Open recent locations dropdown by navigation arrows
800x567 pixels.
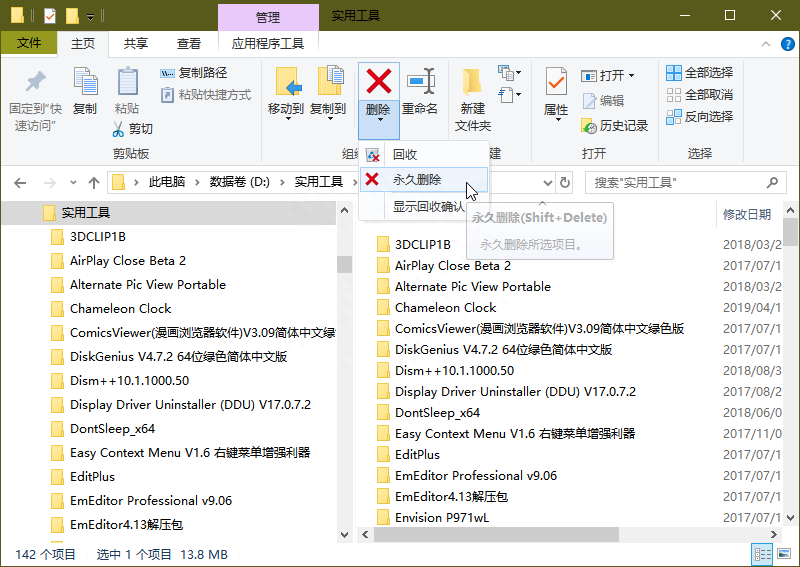73,183
